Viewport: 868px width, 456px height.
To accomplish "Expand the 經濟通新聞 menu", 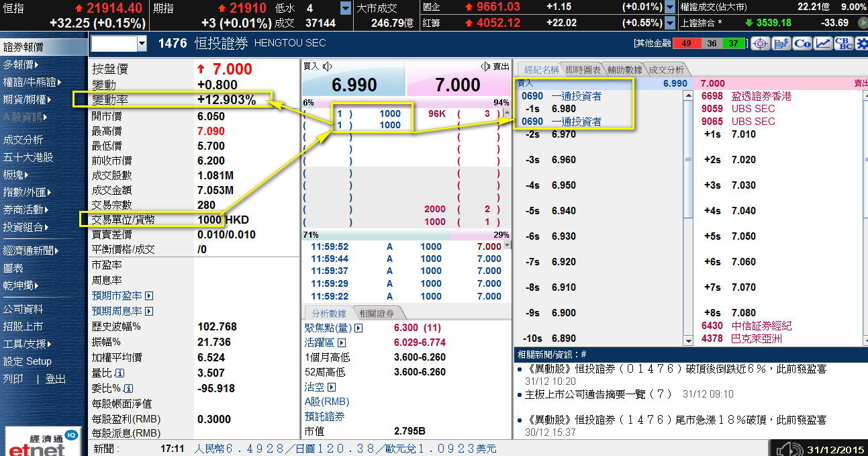I will tap(31, 250).
